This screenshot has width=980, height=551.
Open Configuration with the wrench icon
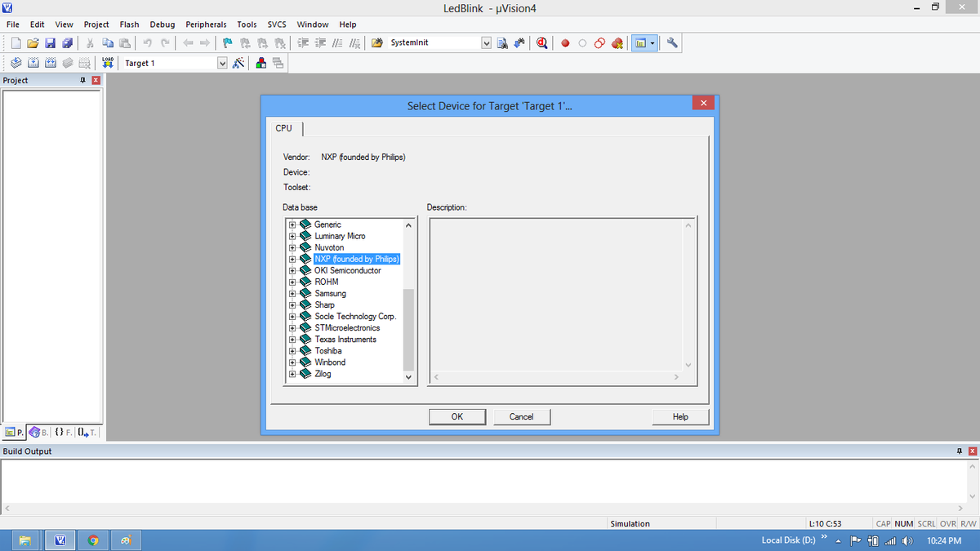673,42
